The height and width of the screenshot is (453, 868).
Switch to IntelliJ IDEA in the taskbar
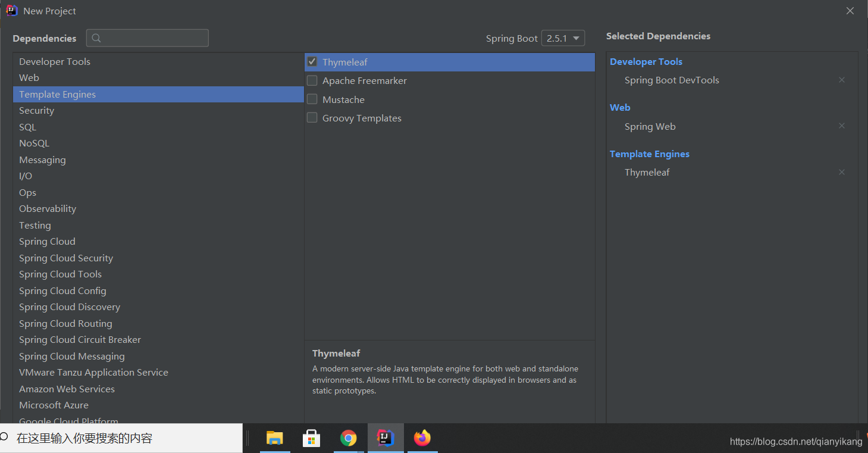pos(386,438)
